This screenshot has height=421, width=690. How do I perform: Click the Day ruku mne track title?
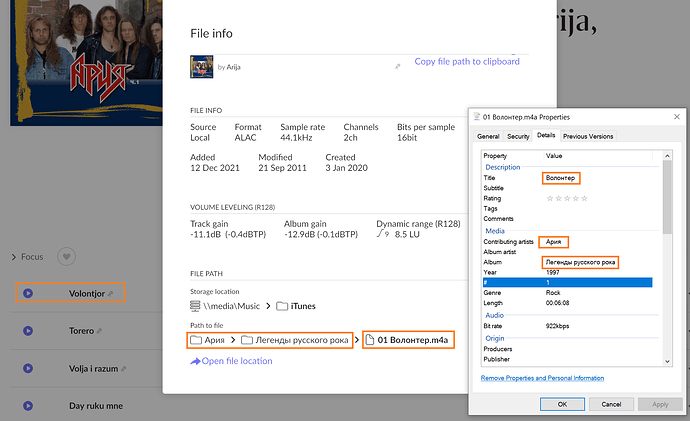96,406
